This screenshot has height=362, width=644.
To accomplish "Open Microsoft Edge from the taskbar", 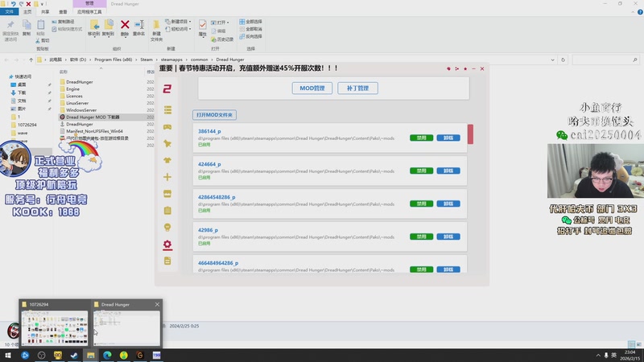I will (107, 356).
